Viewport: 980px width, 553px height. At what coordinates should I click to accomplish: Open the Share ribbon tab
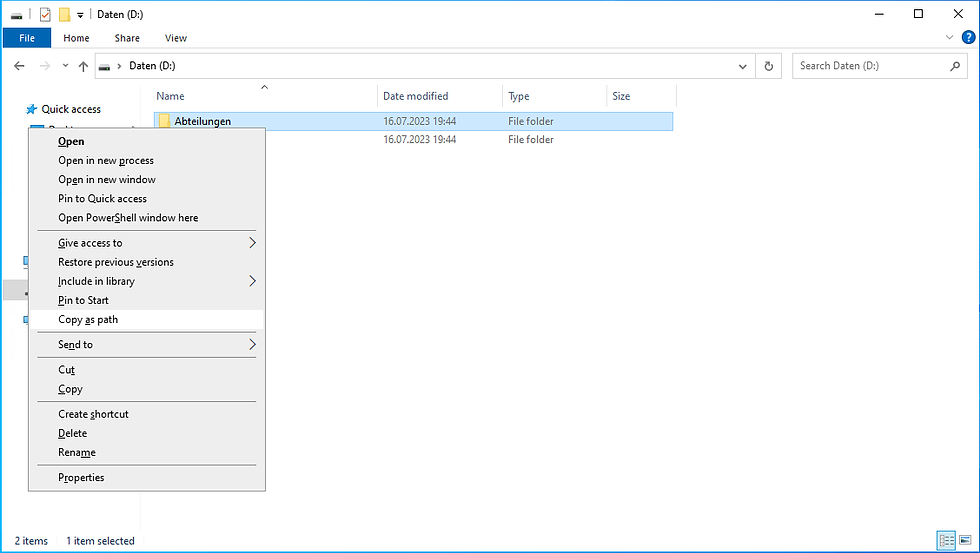[x=127, y=38]
